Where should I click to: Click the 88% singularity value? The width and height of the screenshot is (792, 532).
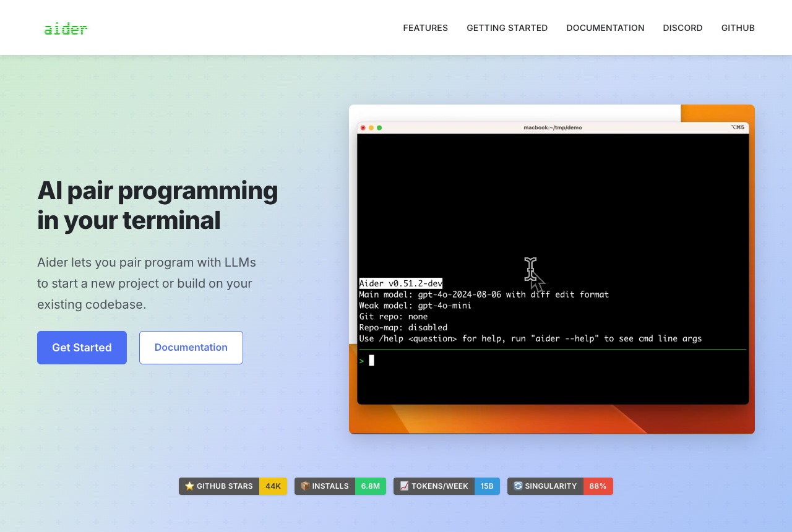(x=598, y=486)
